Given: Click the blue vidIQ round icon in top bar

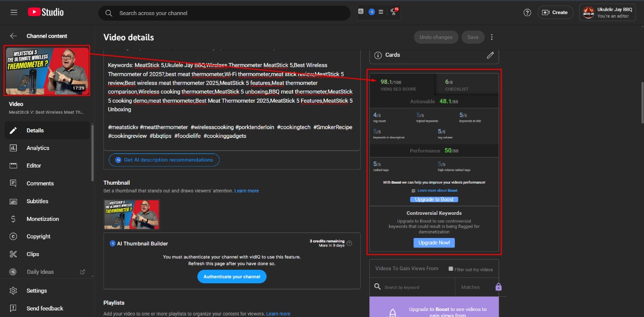Looking at the screenshot, I should click(372, 12).
